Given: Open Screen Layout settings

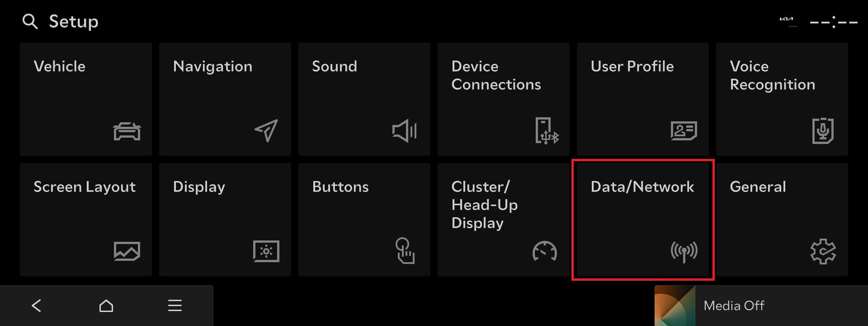Looking at the screenshot, I should (x=86, y=220).
